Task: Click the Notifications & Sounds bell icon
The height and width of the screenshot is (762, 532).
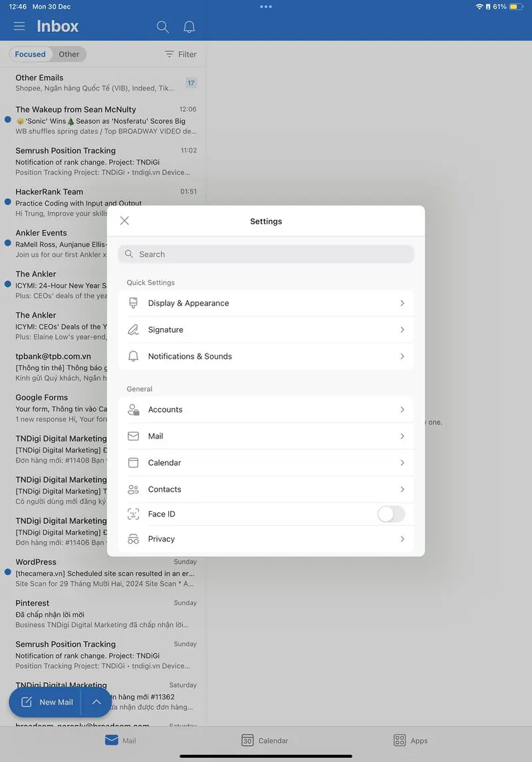Action: (x=133, y=356)
